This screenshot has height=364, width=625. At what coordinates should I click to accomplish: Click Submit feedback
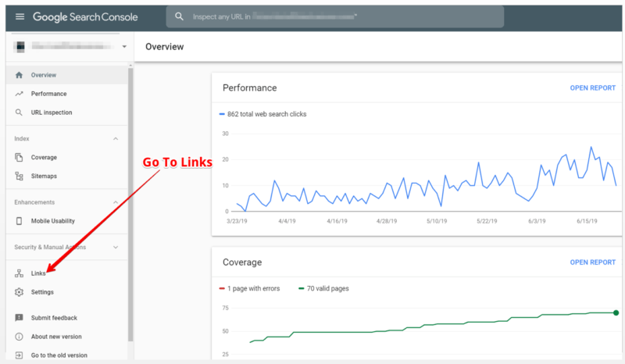click(x=67, y=318)
